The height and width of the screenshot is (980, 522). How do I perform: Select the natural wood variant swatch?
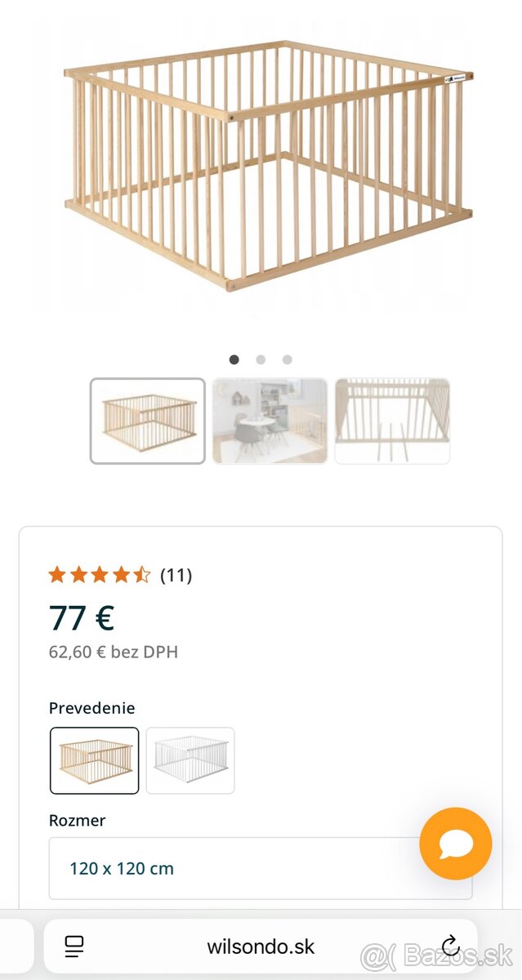(94, 760)
